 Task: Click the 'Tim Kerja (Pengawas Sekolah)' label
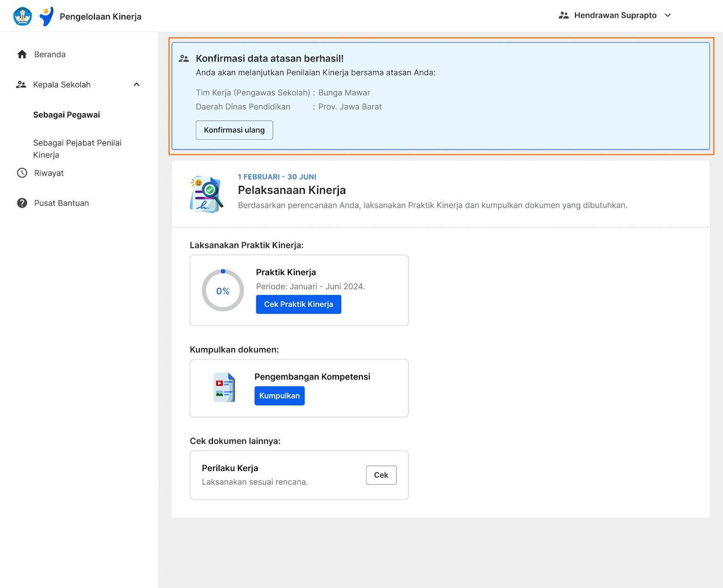253,93
